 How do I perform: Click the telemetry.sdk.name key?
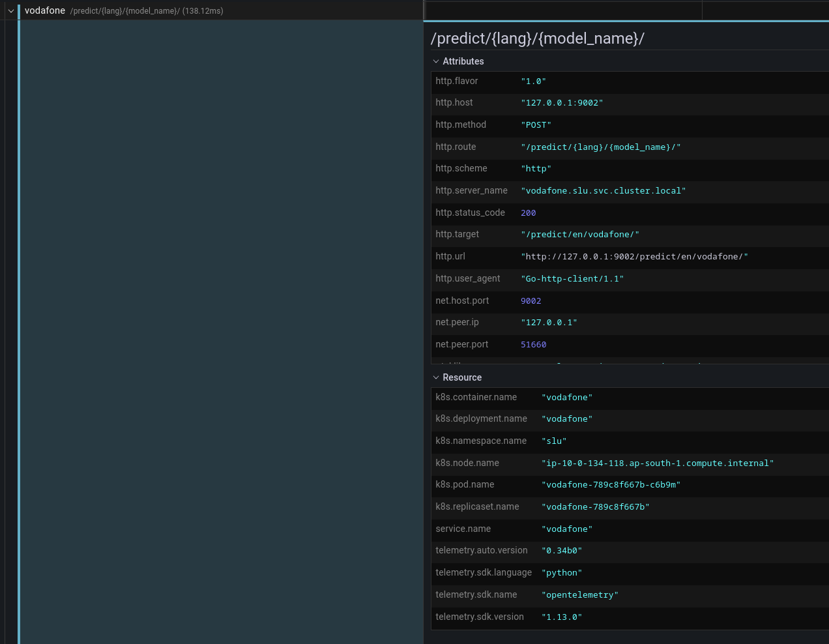point(476,594)
